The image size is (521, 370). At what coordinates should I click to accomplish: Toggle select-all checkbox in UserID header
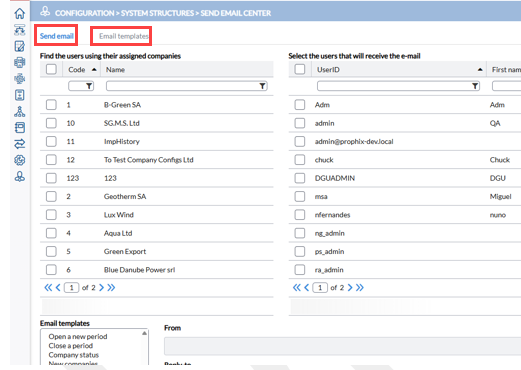click(300, 69)
